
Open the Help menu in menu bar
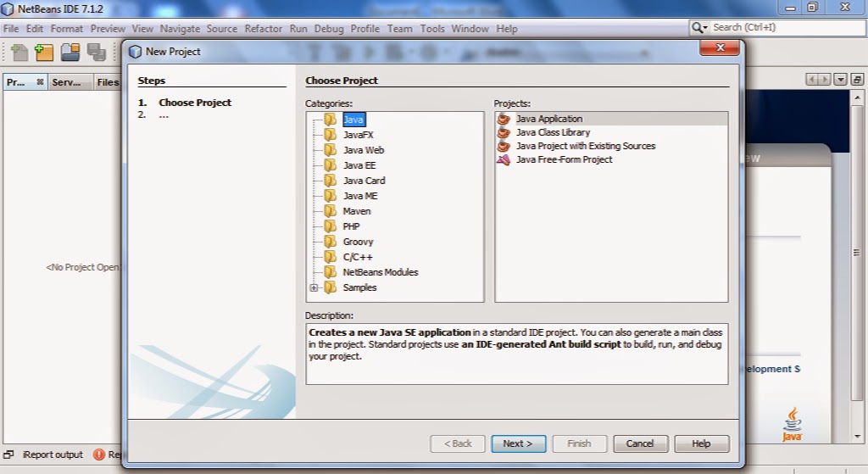(x=507, y=28)
